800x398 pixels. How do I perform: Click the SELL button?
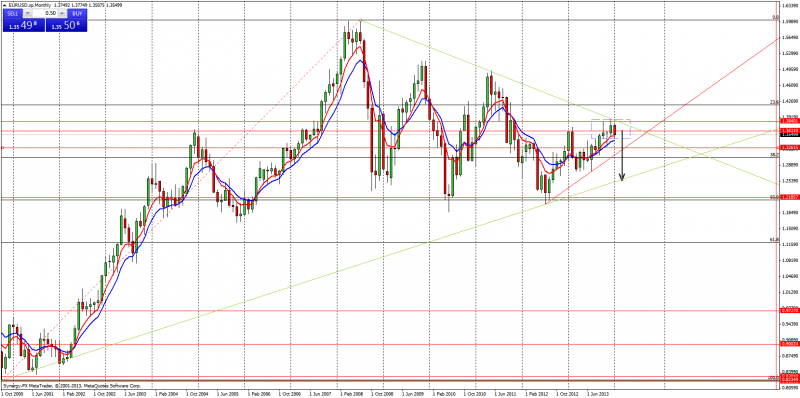(13, 13)
